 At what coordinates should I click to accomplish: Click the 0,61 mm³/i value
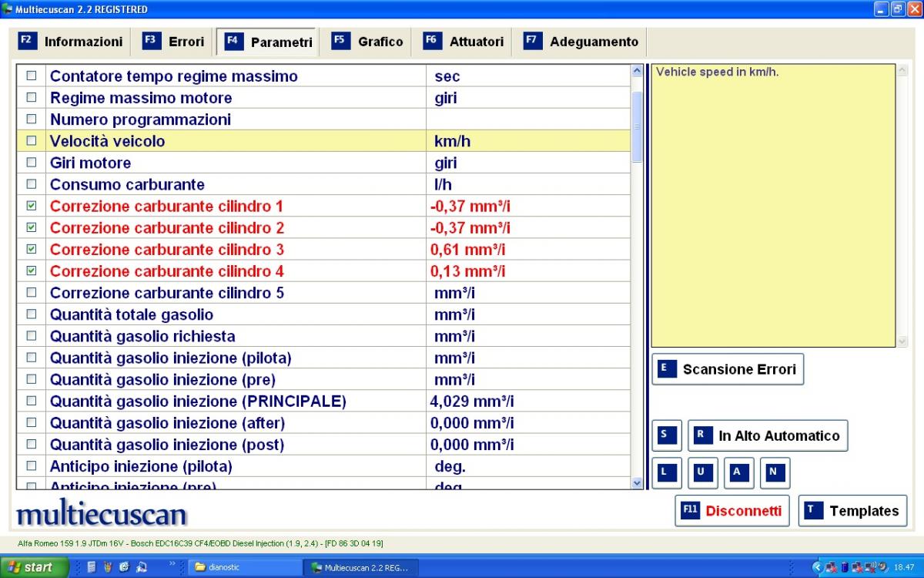click(467, 249)
